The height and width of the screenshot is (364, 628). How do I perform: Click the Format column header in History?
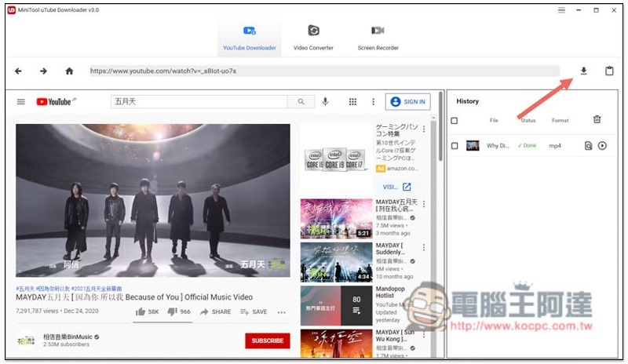560,120
